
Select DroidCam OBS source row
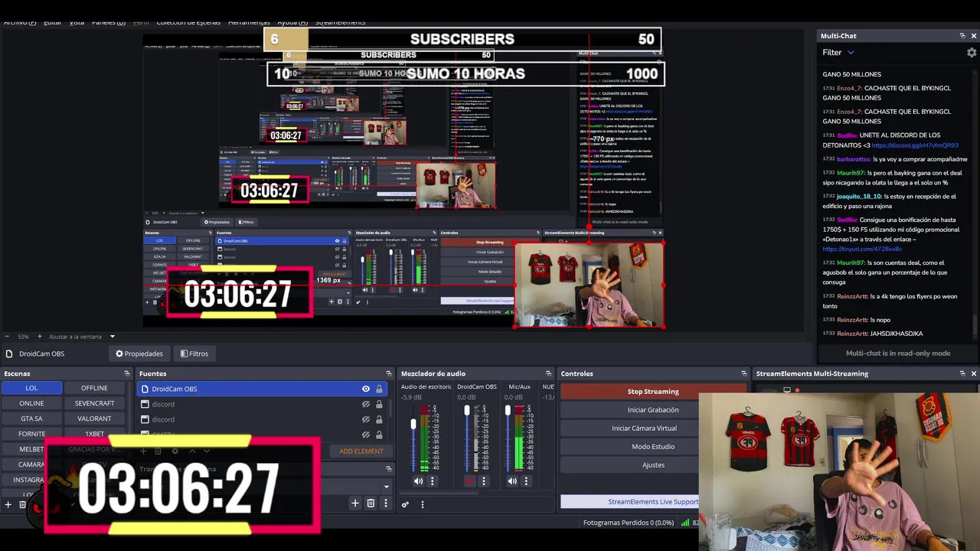262,389
